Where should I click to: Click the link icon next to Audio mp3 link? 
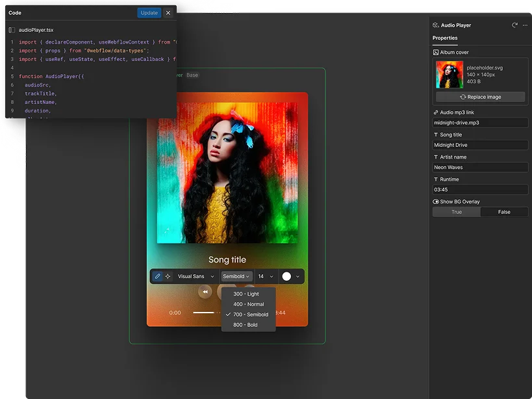click(436, 112)
